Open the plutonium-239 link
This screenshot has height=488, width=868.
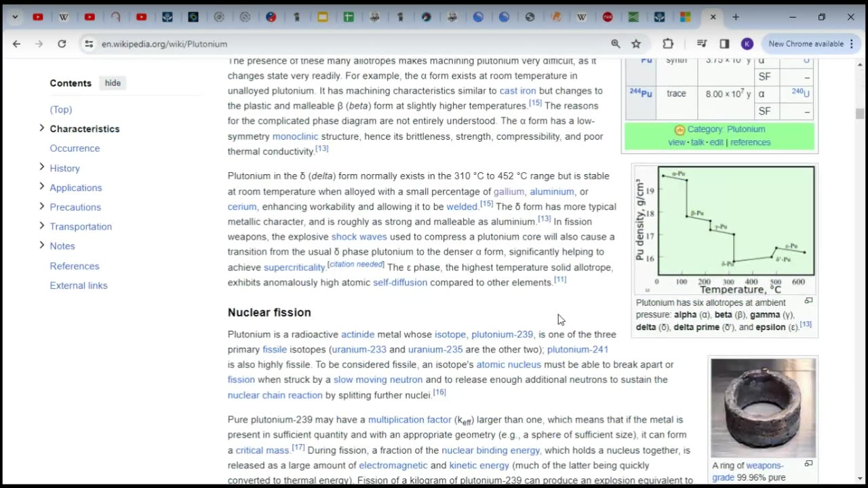pyautogui.click(x=502, y=334)
